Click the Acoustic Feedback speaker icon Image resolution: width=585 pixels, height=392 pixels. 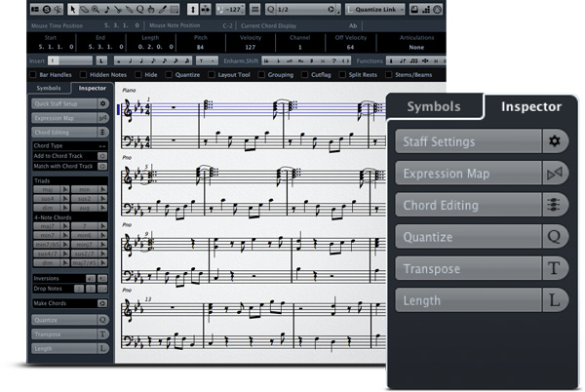(x=58, y=10)
